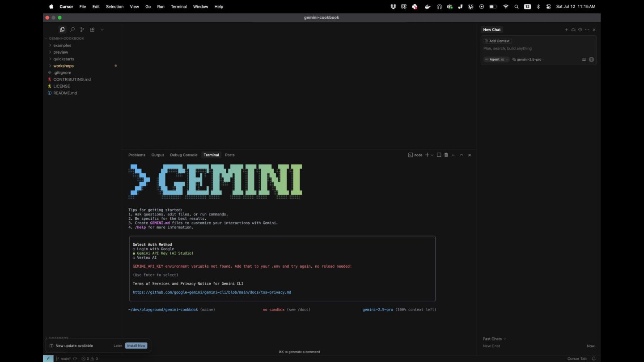
Task: Open the Wi-Fi status menu
Action: [506, 7]
